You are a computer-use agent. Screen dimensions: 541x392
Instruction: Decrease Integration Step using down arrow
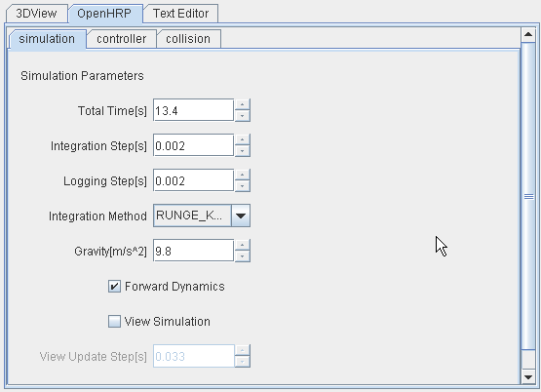pyautogui.click(x=243, y=151)
